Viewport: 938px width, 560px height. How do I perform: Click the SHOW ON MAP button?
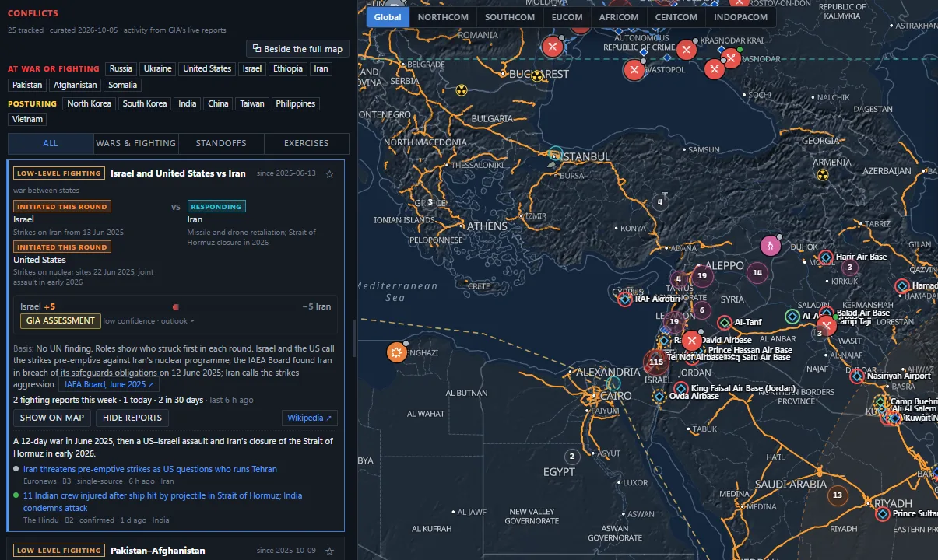click(x=52, y=418)
